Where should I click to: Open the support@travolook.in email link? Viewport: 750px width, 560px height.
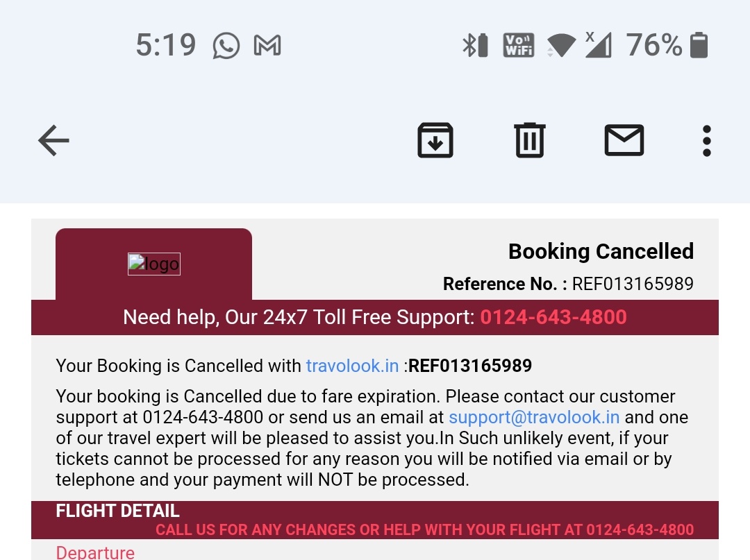[533, 417]
